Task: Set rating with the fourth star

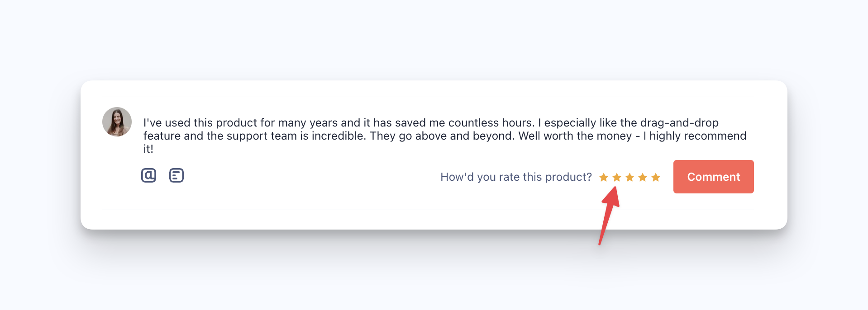Action: coord(643,177)
